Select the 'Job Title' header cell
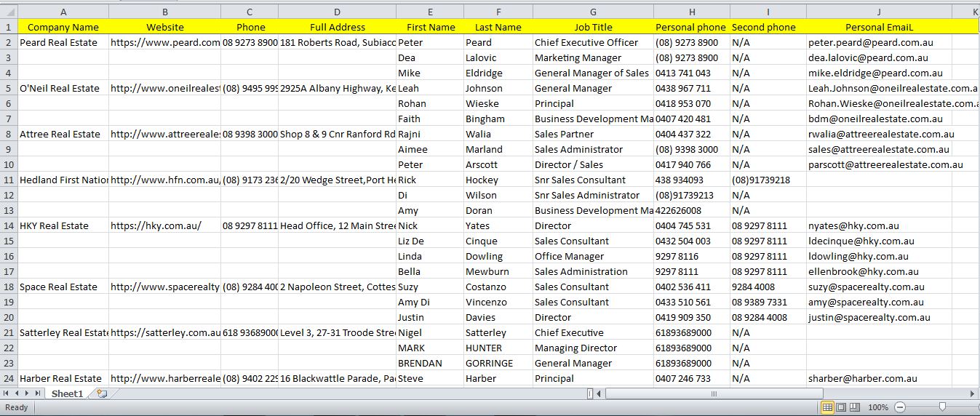 pyautogui.click(x=592, y=27)
